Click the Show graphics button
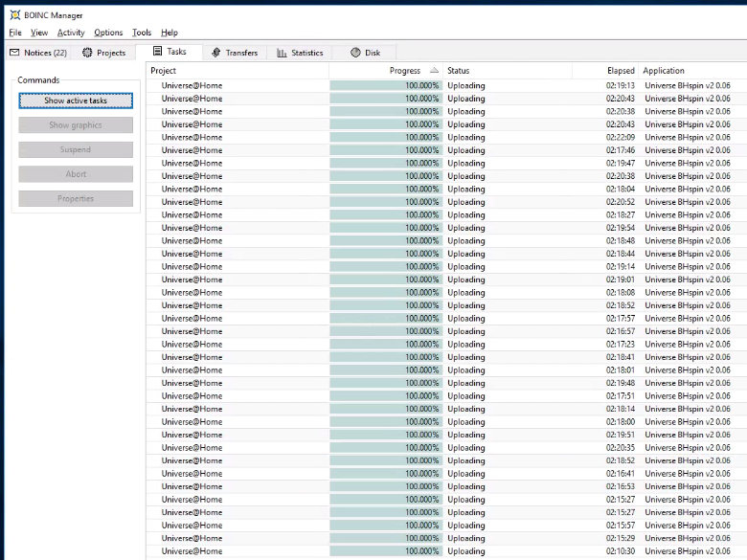The width and height of the screenshot is (747, 560). pyautogui.click(x=76, y=125)
